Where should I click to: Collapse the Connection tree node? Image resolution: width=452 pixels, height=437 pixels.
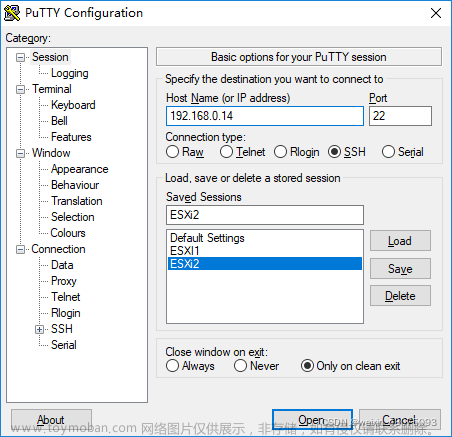pyautogui.click(x=21, y=250)
